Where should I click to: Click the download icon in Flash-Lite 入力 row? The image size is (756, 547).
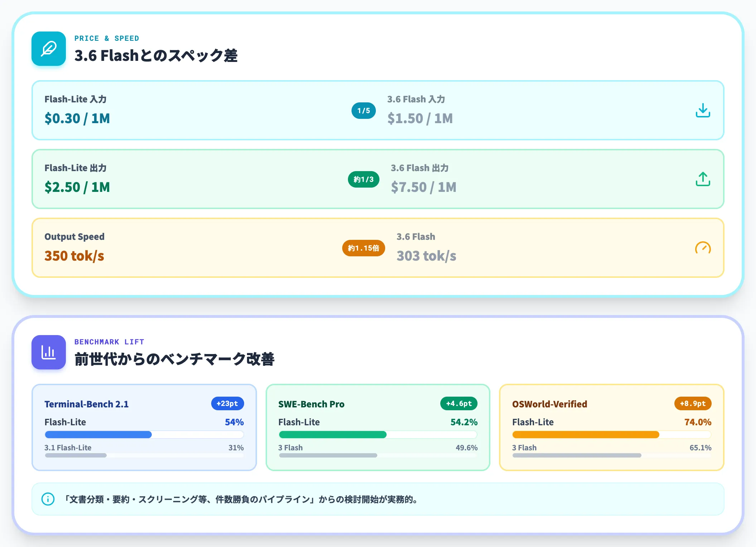703,110
